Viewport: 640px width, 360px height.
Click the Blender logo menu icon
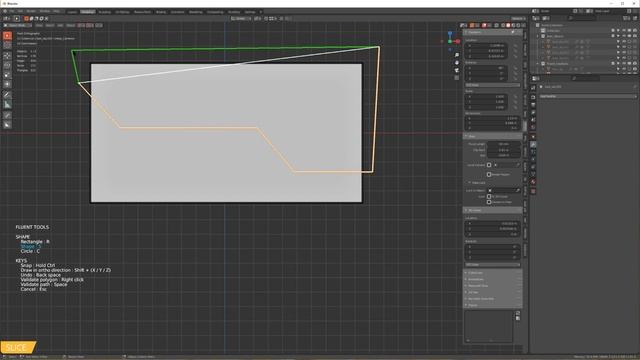coord(5,11)
